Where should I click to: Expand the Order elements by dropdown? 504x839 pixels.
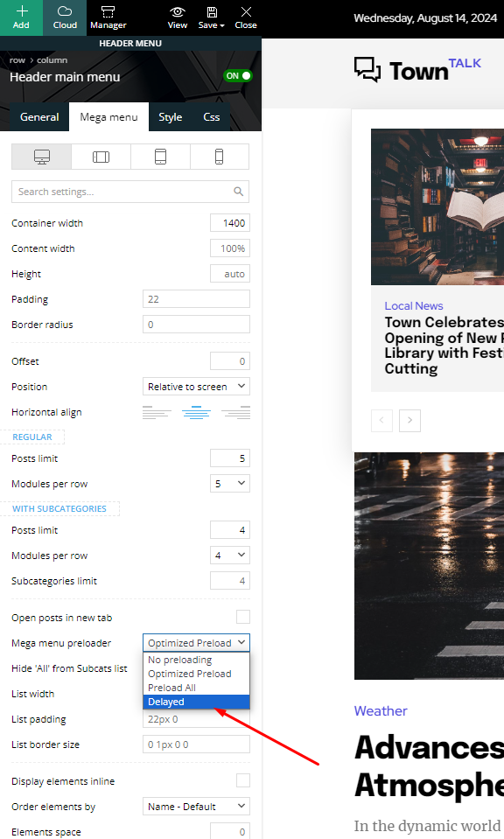click(x=196, y=807)
